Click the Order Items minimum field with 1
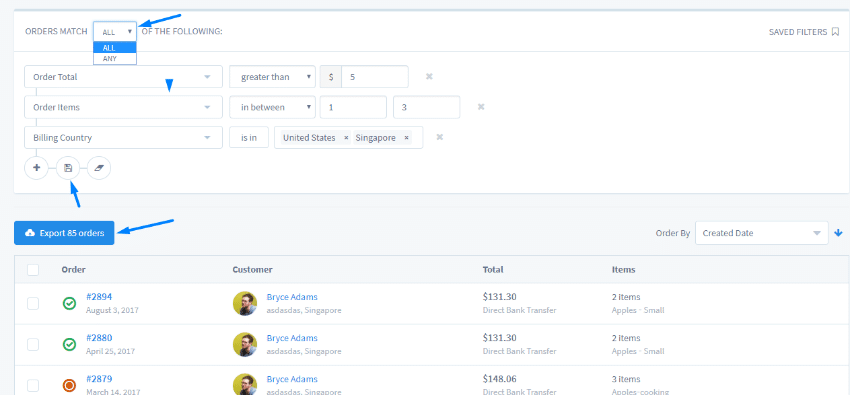Screen dimensions: 850x395 coord(353,107)
